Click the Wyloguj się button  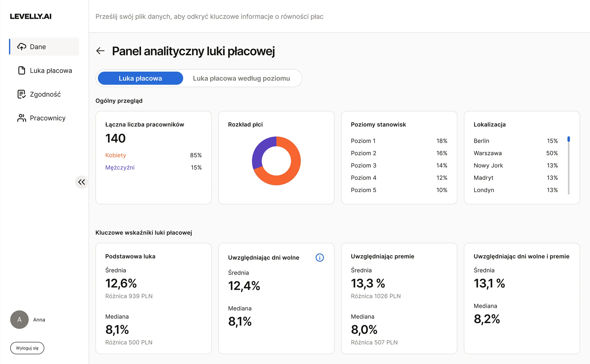(x=27, y=348)
